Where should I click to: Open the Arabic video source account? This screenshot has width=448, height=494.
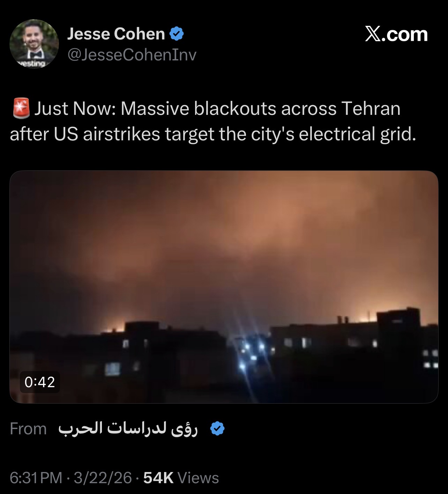tap(128, 428)
